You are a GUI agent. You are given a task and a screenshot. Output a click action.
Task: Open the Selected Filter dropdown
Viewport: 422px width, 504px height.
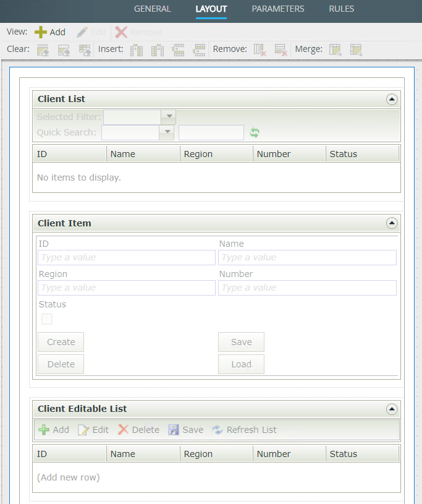click(x=167, y=117)
